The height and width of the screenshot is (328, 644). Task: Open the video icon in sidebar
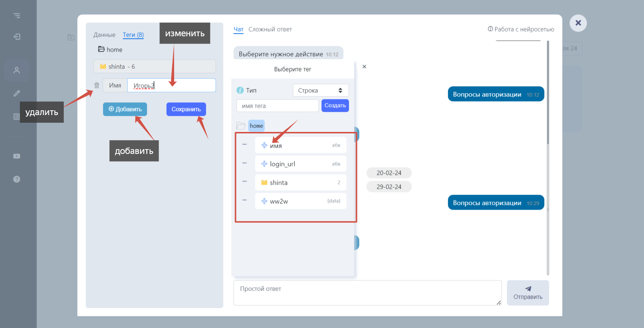coord(17,156)
